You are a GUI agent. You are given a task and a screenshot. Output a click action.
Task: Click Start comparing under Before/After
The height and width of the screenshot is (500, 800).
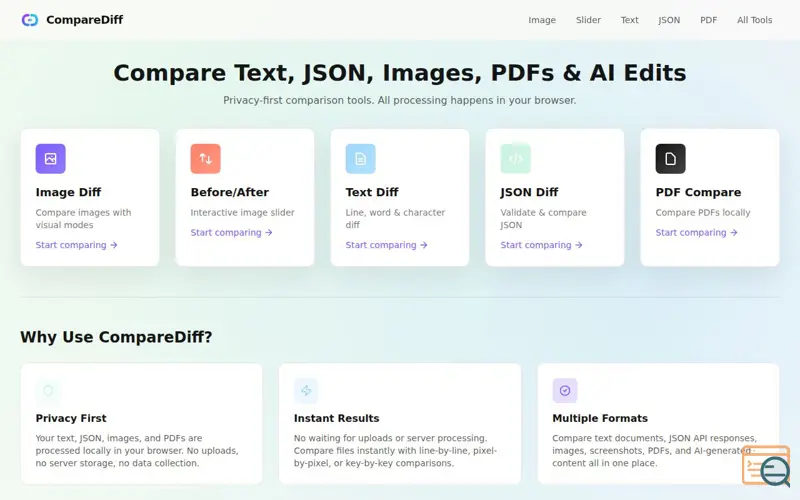click(232, 233)
